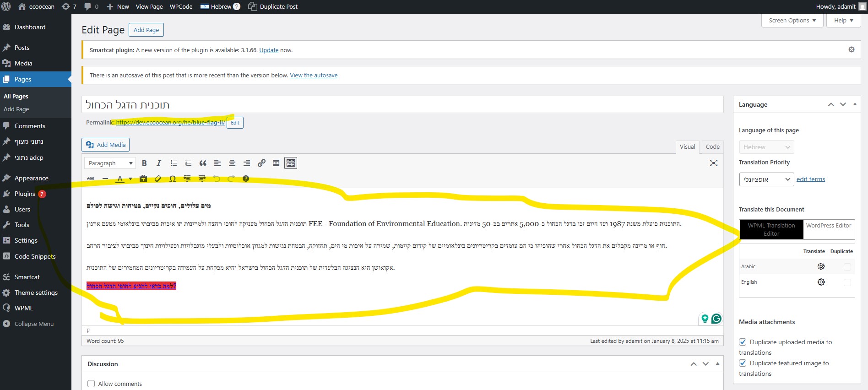This screenshot has height=390, width=868.
Task: Move Language panel up
Action: (x=831, y=104)
